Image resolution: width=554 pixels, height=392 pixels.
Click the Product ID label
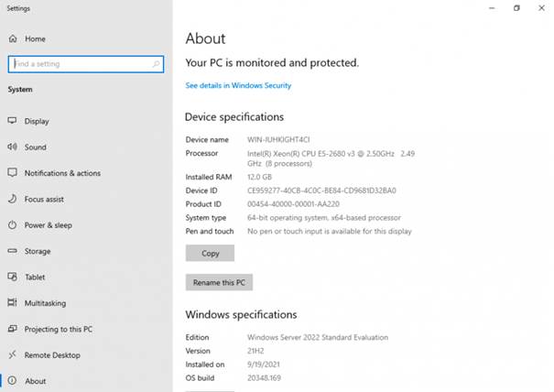tap(203, 204)
